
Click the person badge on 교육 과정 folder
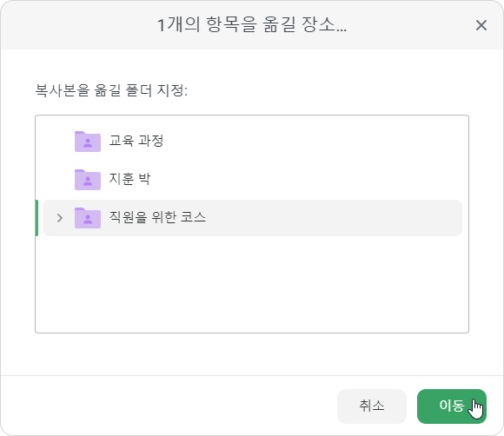88,143
